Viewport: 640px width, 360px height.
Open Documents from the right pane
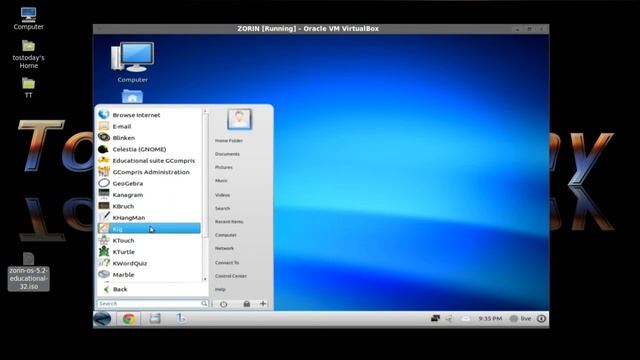click(227, 154)
